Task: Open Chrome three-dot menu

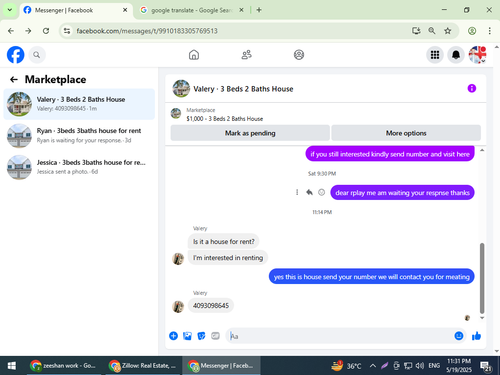Action: click(x=489, y=31)
